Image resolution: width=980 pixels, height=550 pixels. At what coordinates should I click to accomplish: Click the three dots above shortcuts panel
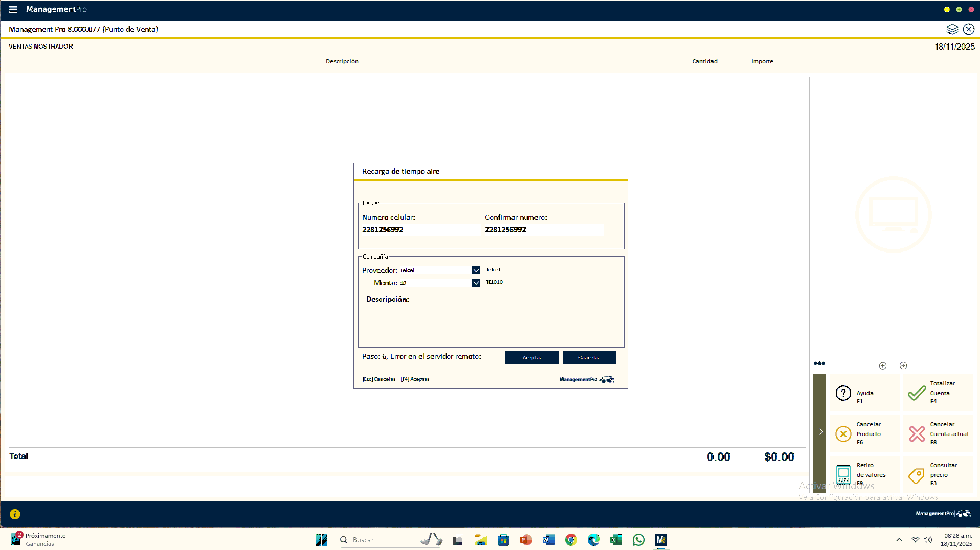click(x=819, y=363)
